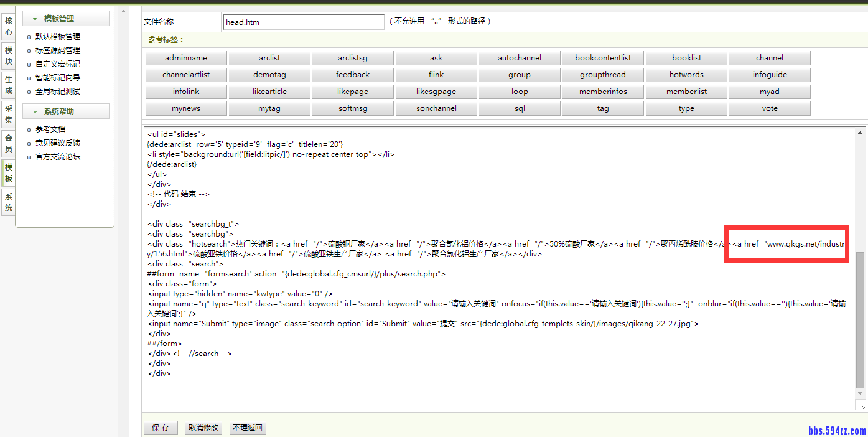
Task: Open 全局标记测试 link
Action: pos(58,92)
